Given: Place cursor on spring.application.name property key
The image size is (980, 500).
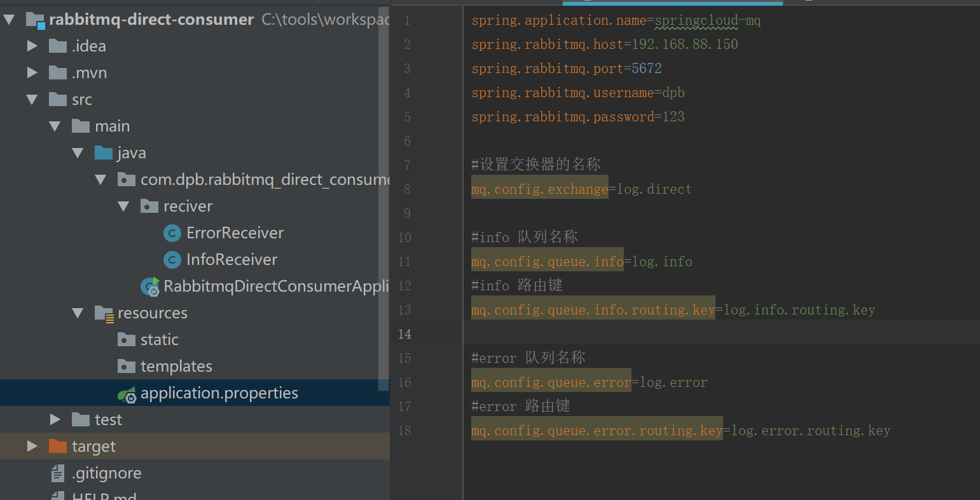Looking at the screenshot, I should tap(559, 20).
